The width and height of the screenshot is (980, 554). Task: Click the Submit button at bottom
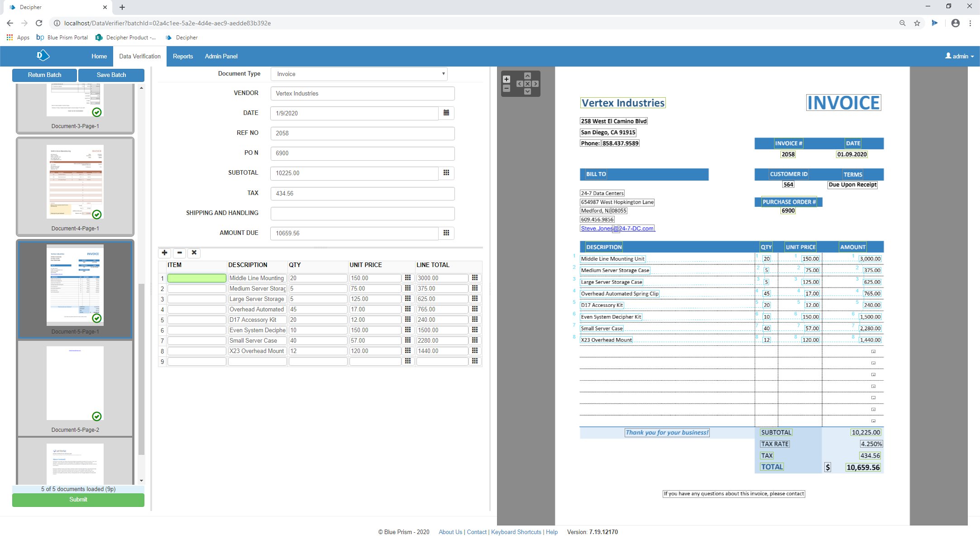click(x=78, y=500)
